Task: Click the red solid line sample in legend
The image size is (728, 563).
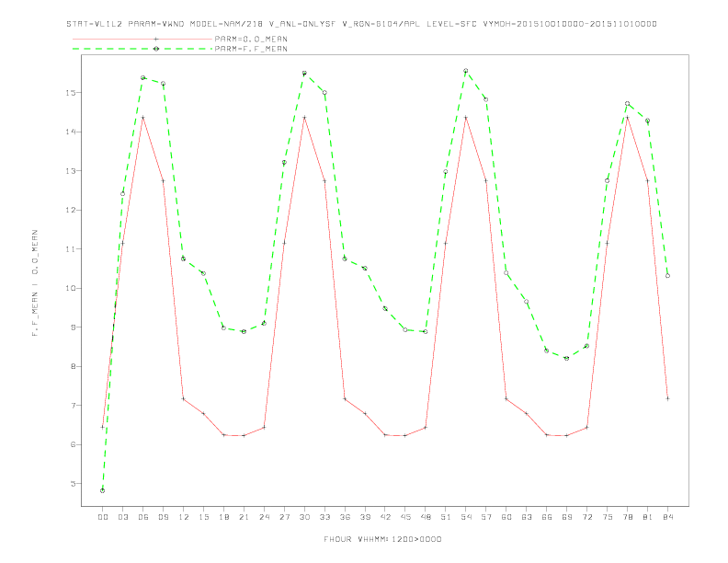Action: pos(142,39)
